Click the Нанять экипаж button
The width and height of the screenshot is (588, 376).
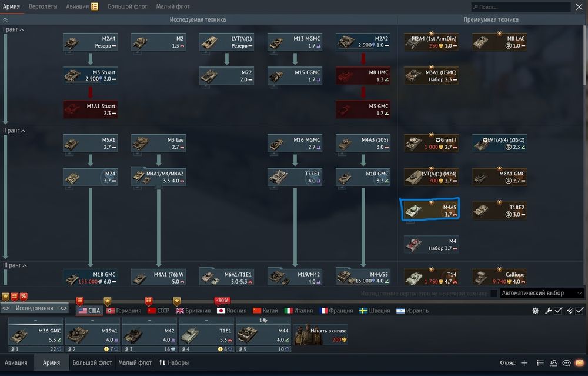pyautogui.click(x=320, y=335)
